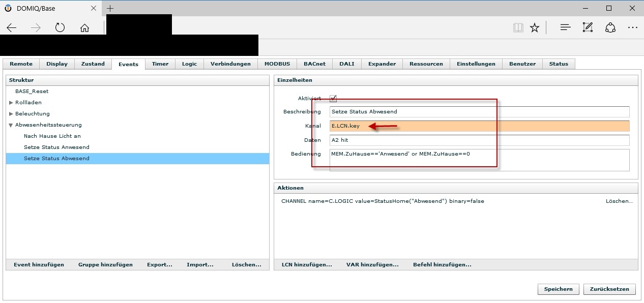Add page to favorites with star icon
The width and height of the screenshot is (644, 303).
click(534, 28)
